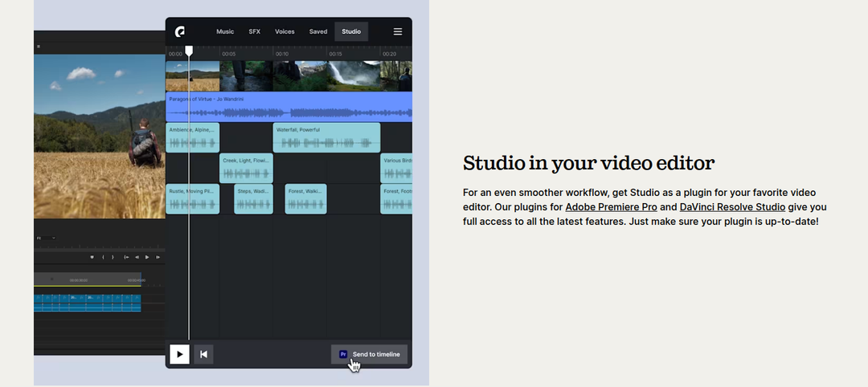
Task: Click the 00:10 mark on Studio ruler
Action: [x=282, y=54]
